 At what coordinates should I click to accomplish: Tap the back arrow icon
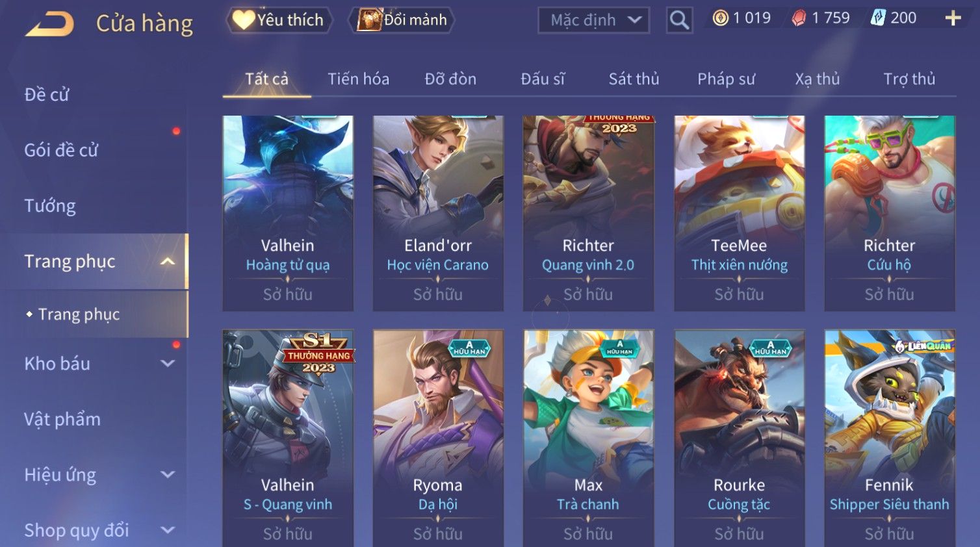(x=49, y=24)
